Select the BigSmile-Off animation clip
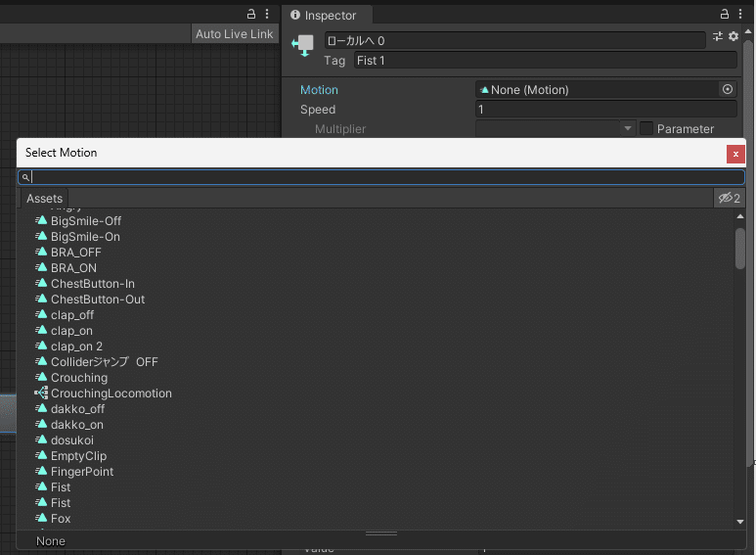Image resolution: width=756 pixels, height=555 pixels. (86, 220)
